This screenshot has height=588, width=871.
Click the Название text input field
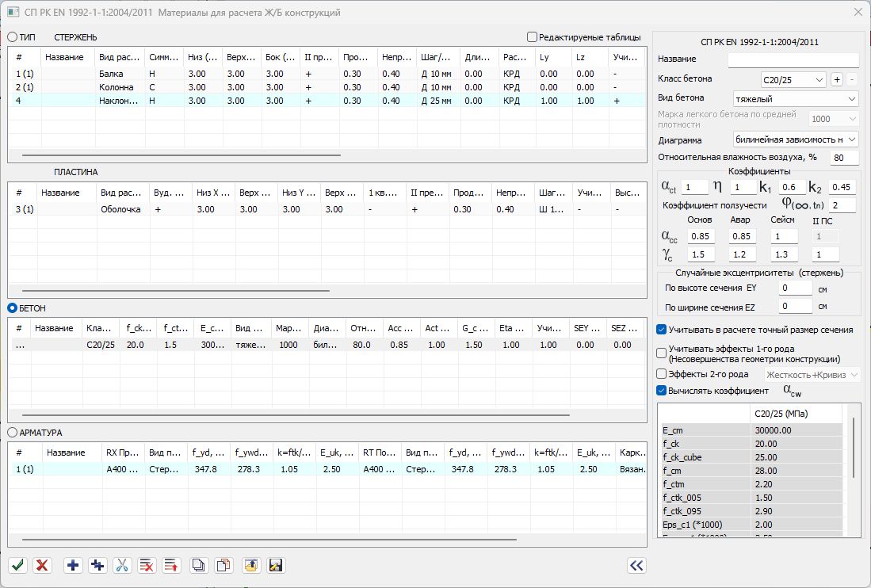(x=793, y=59)
